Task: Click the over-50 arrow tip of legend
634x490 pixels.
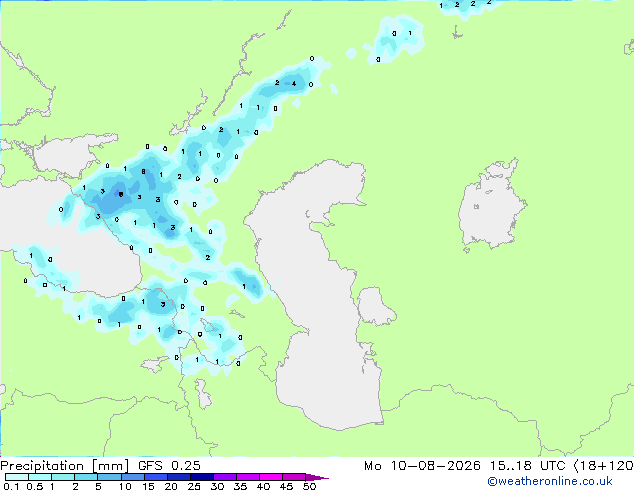Action: point(317,477)
